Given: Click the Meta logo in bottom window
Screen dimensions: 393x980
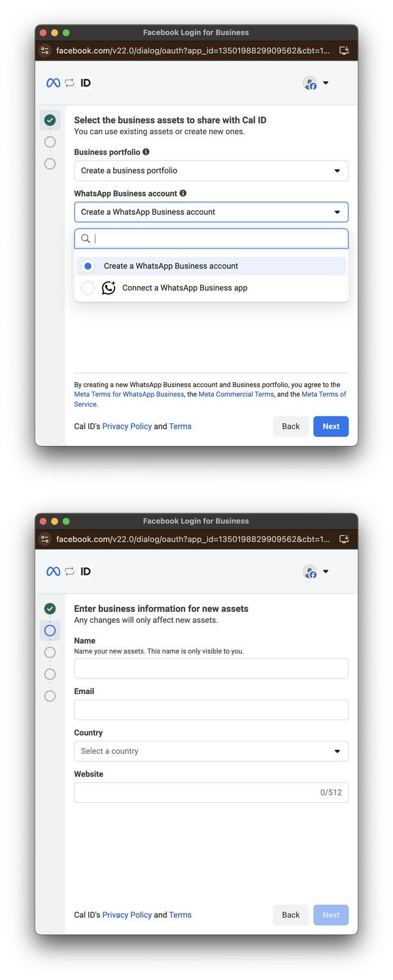Looking at the screenshot, I should pyautogui.click(x=53, y=572).
